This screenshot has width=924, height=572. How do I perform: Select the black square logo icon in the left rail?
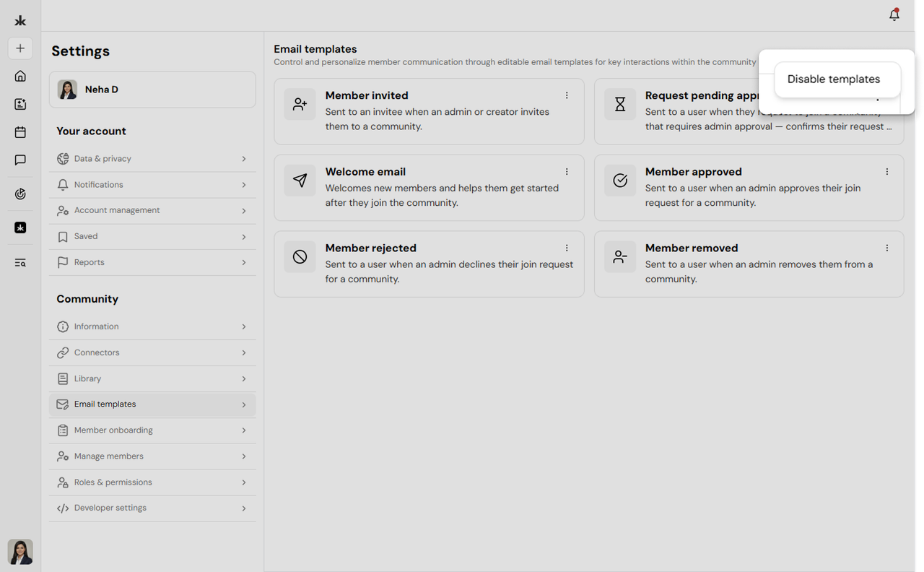tap(20, 227)
